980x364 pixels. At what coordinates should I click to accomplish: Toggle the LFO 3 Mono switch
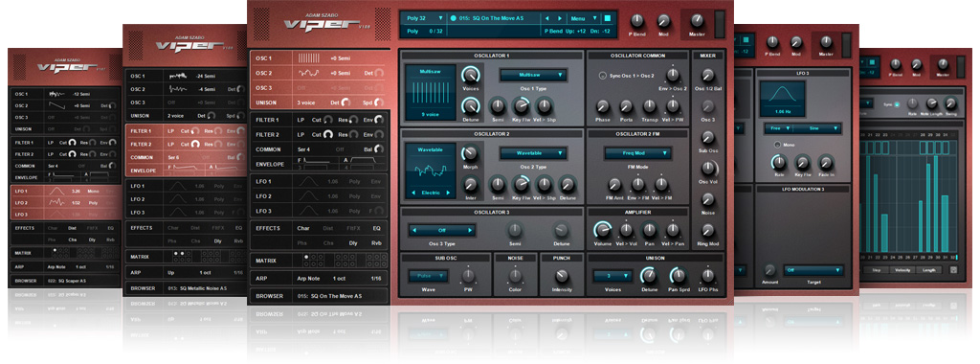click(x=777, y=145)
